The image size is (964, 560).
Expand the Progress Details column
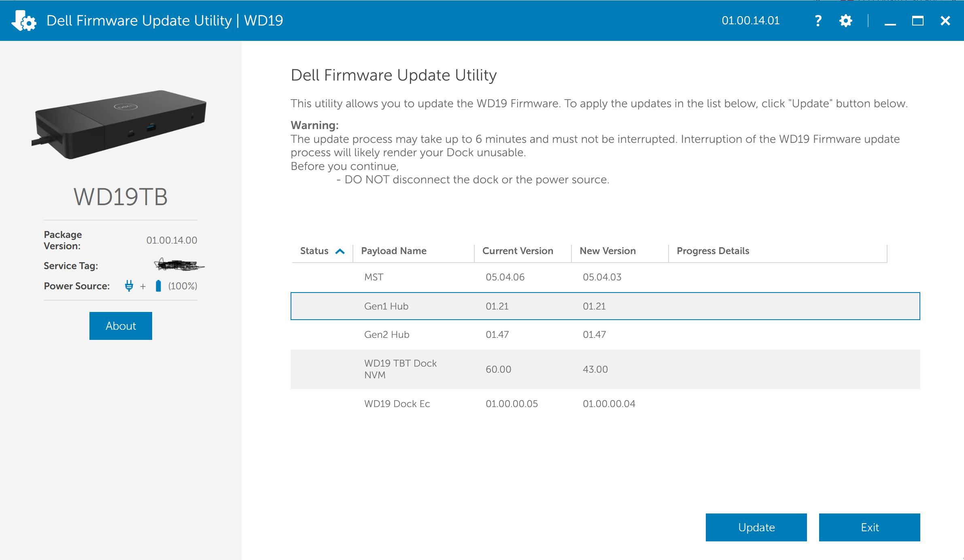[886, 251]
